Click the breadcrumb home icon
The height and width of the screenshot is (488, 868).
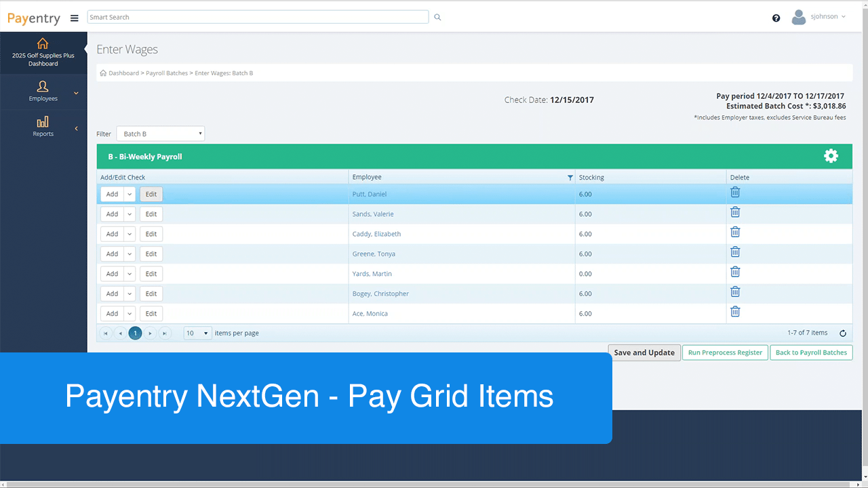click(103, 73)
